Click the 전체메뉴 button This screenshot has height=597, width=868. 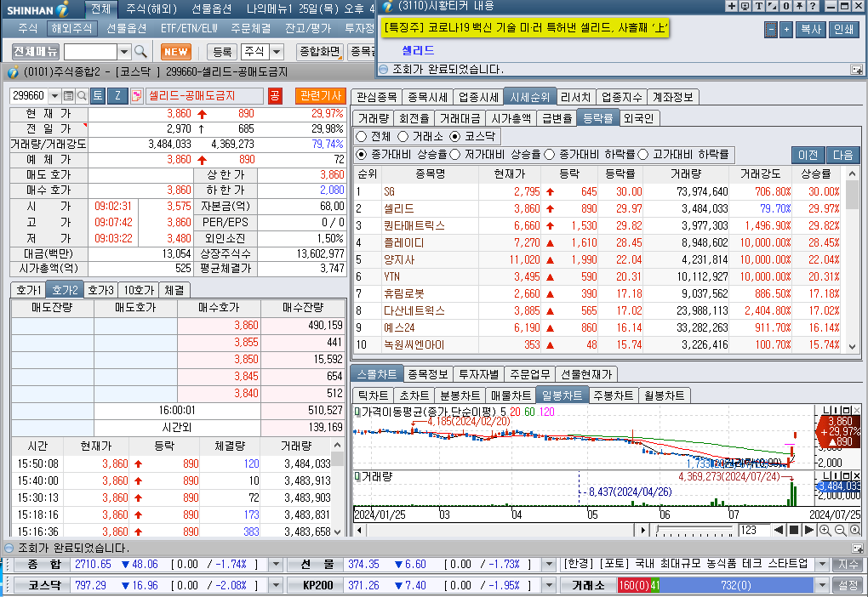pos(36,52)
